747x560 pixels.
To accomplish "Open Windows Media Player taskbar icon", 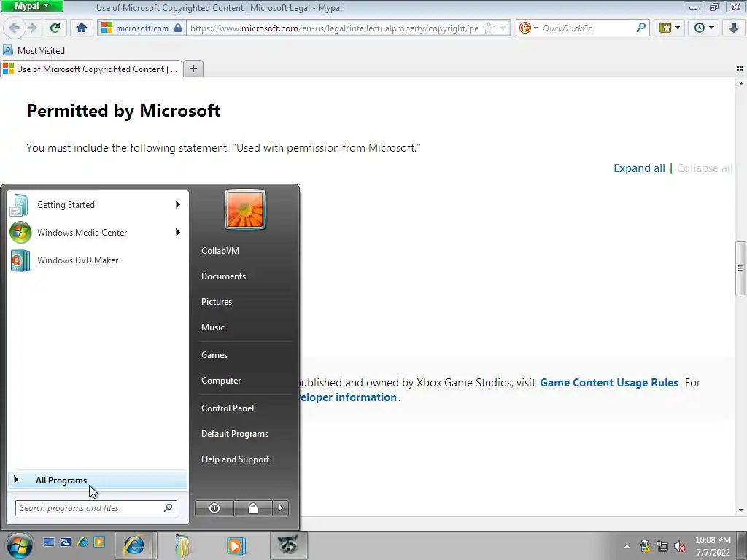I will tap(236, 545).
